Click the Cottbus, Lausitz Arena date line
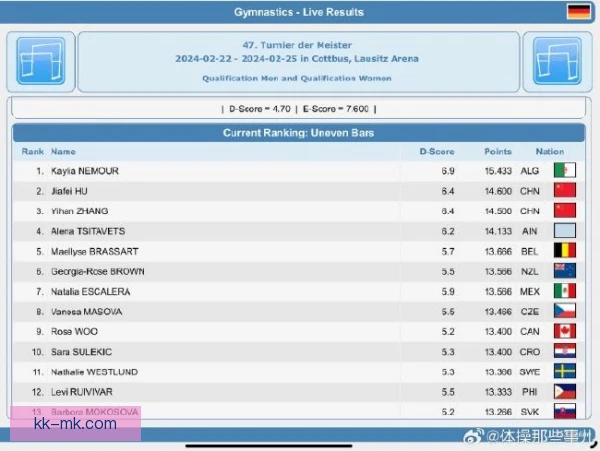This screenshot has height=451, width=600. point(297,59)
